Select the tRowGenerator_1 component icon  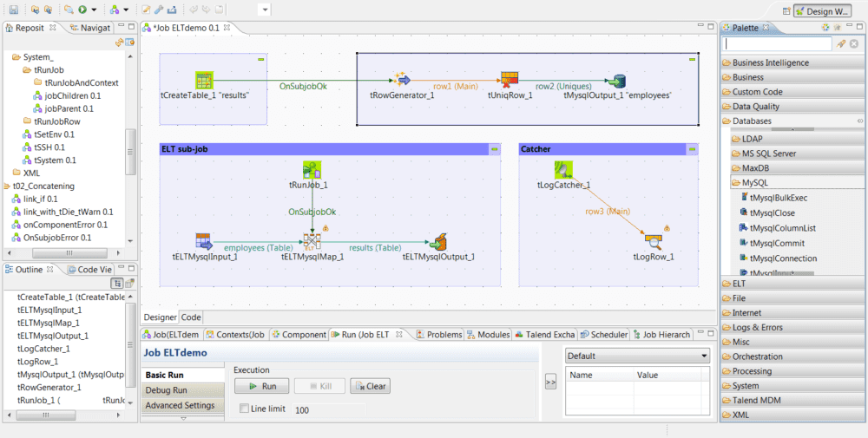pyautogui.click(x=401, y=80)
